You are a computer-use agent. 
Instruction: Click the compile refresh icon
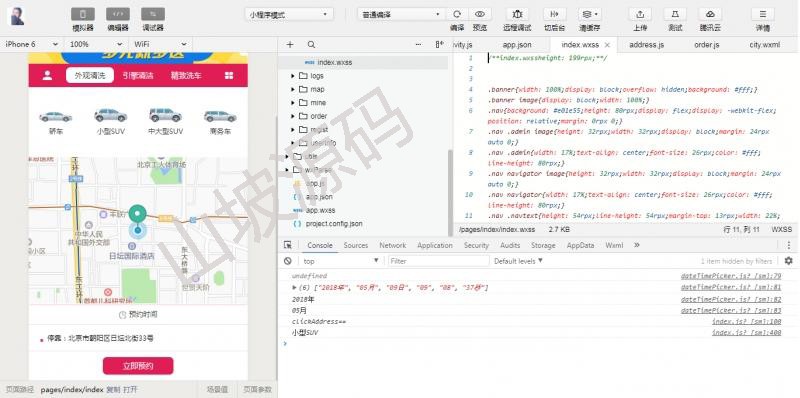pos(457,14)
